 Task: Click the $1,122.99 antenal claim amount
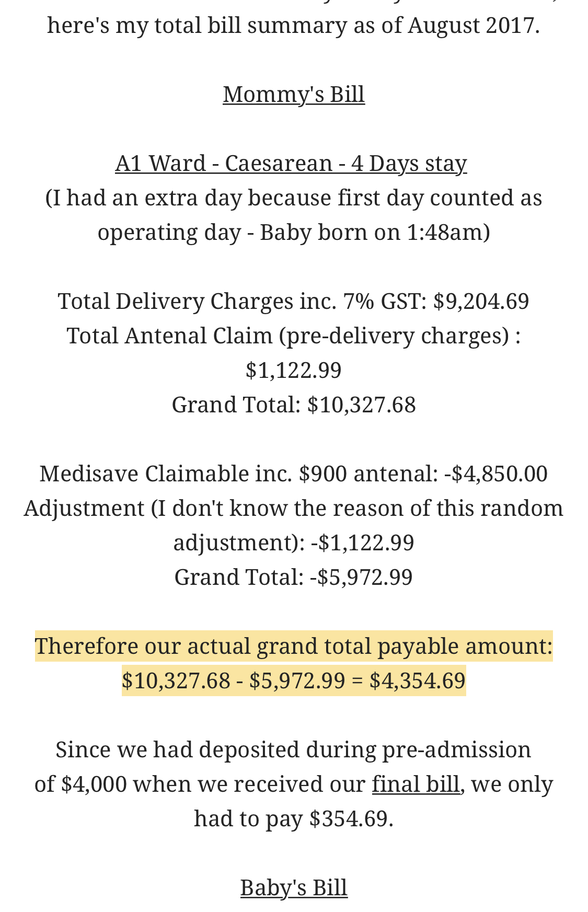294,371
